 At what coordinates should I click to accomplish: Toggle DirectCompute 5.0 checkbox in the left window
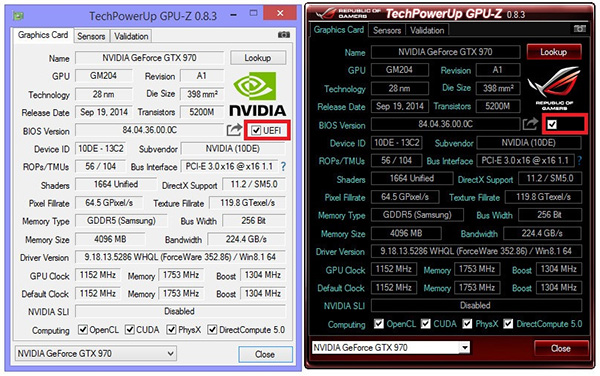(212, 329)
